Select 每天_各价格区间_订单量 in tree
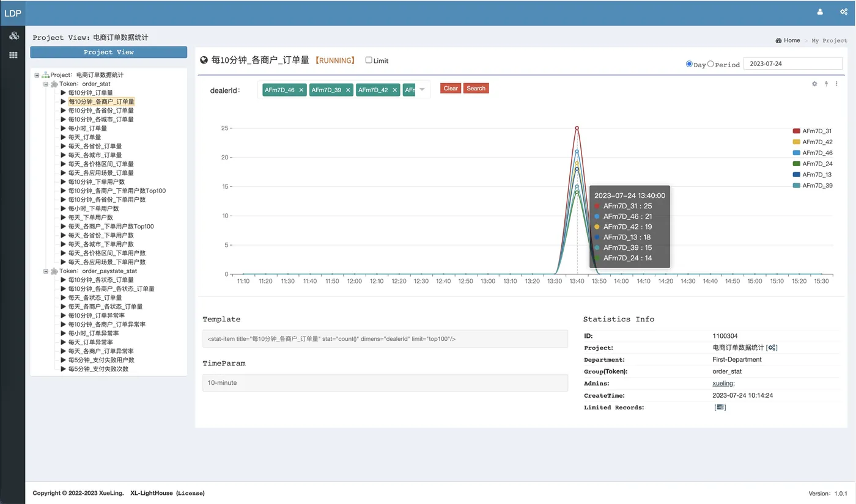This screenshot has width=856, height=504. point(101,164)
